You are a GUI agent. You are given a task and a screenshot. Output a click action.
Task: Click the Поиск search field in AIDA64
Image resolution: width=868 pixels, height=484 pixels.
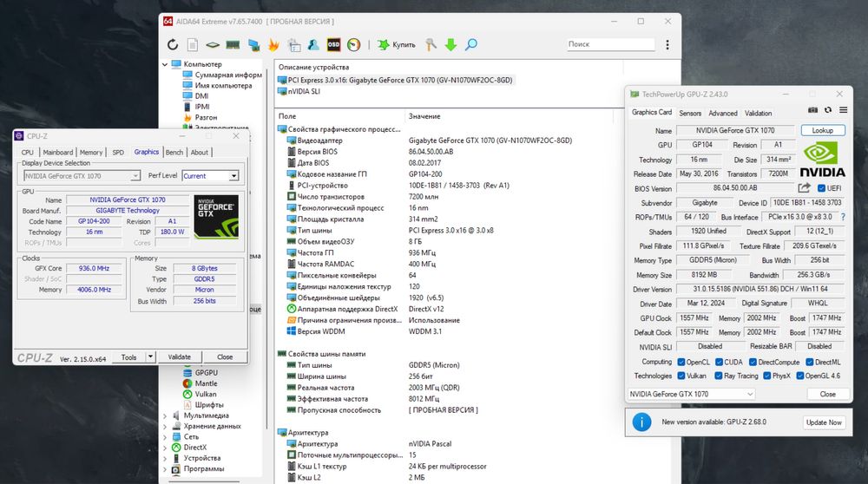coord(610,44)
